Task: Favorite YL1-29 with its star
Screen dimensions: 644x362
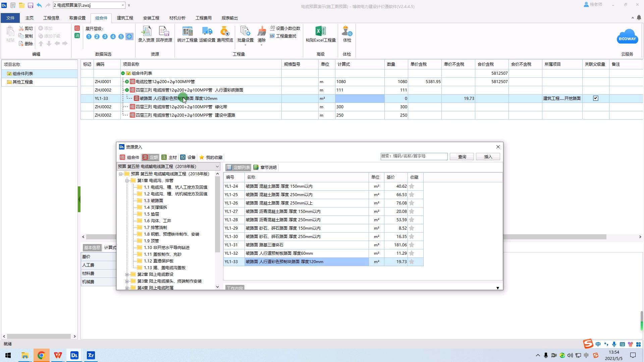Action: coord(412,228)
